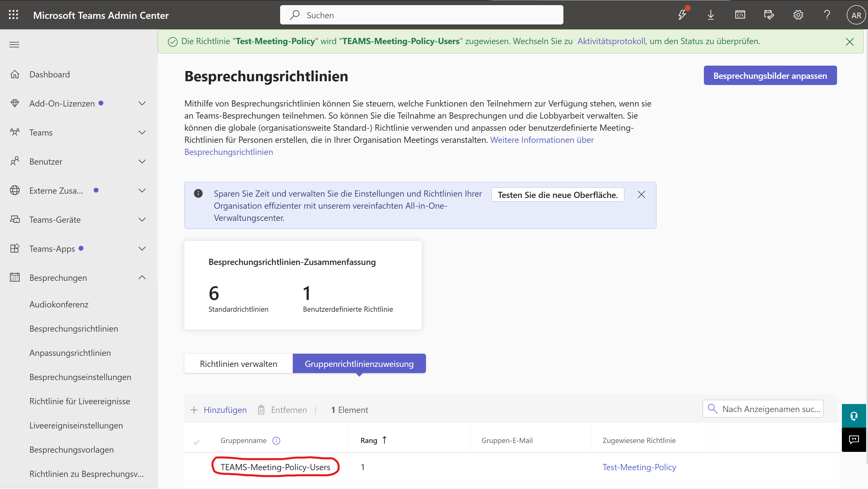This screenshot has width=868, height=489.
Task: Click the download arrow icon in header
Action: pos(711,15)
